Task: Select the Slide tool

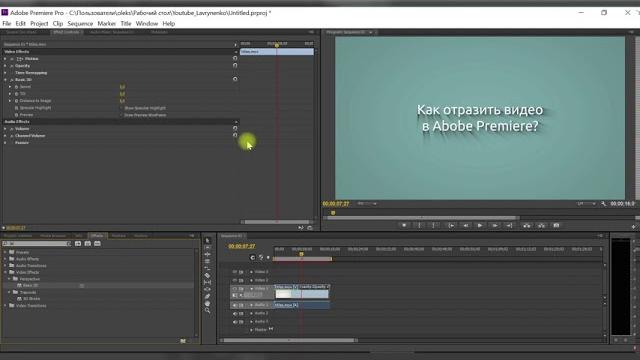Action: pyautogui.click(x=207, y=289)
